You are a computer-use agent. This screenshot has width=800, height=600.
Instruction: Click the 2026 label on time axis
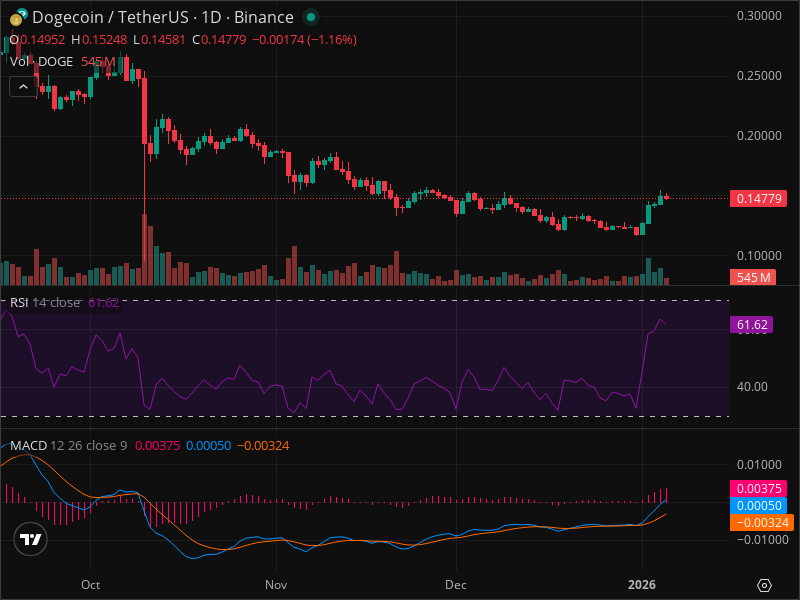click(642, 585)
